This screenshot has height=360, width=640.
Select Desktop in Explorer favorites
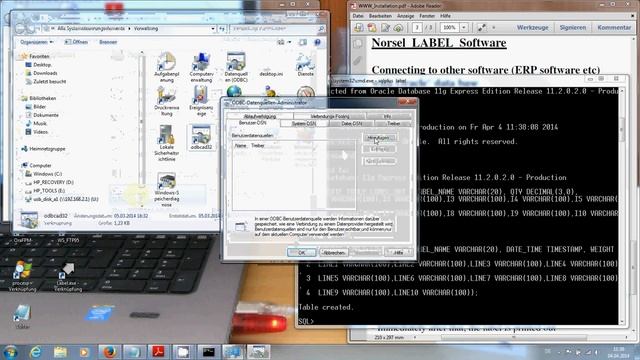(42, 65)
